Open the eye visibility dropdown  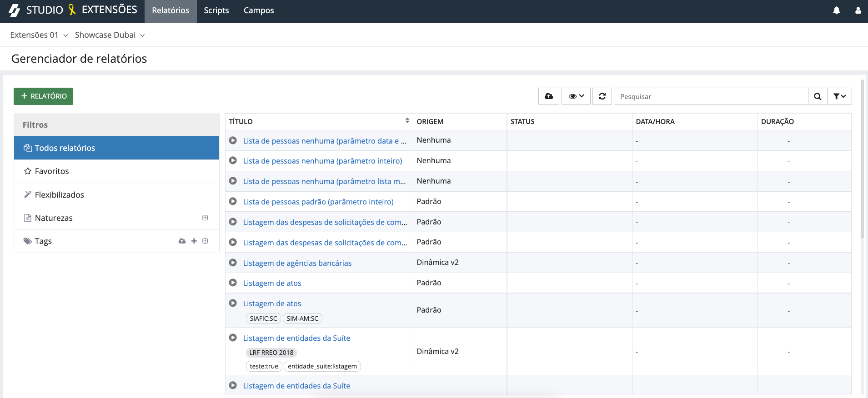point(576,96)
